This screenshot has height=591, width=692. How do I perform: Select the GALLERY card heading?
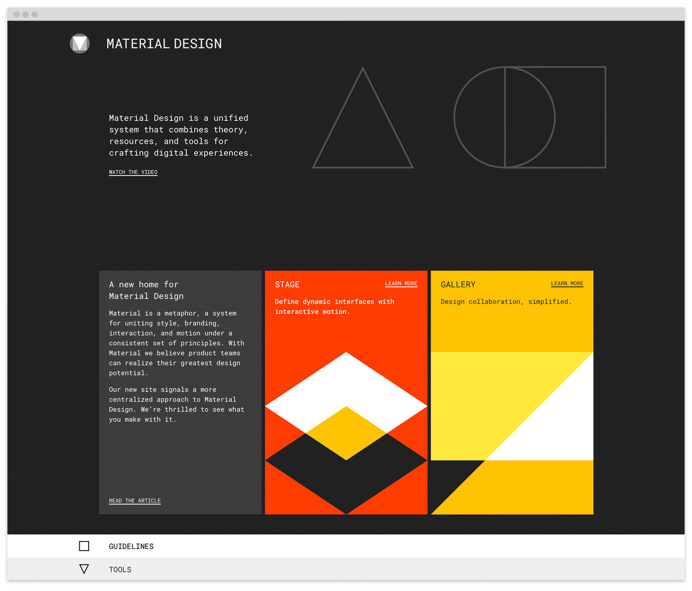pyautogui.click(x=458, y=284)
